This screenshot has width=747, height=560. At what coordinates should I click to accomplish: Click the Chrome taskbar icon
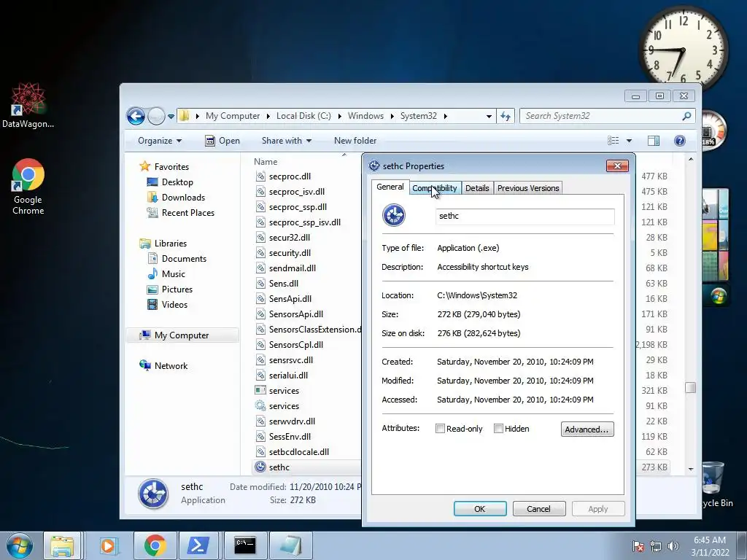click(155, 545)
